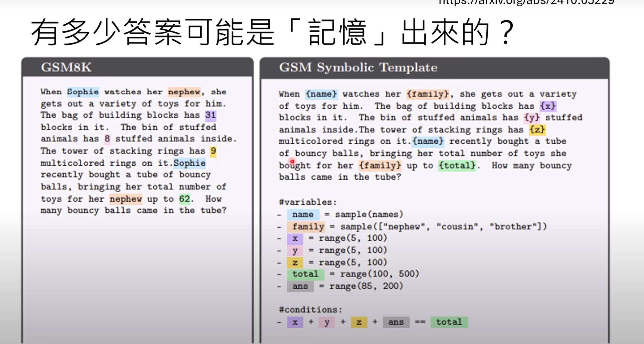Viewport: 644px width, 344px height.
Task: Click yellow z box in conditions equation
Action: 359,322
